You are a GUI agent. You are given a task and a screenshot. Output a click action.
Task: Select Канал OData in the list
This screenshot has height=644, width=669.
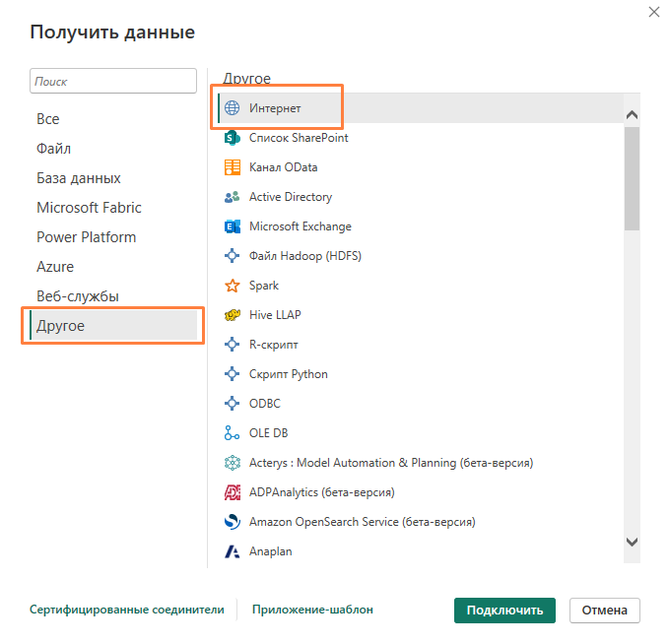click(x=284, y=167)
